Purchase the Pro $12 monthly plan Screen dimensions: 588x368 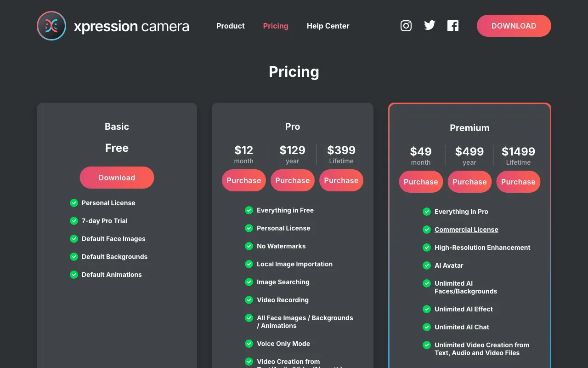point(244,180)
